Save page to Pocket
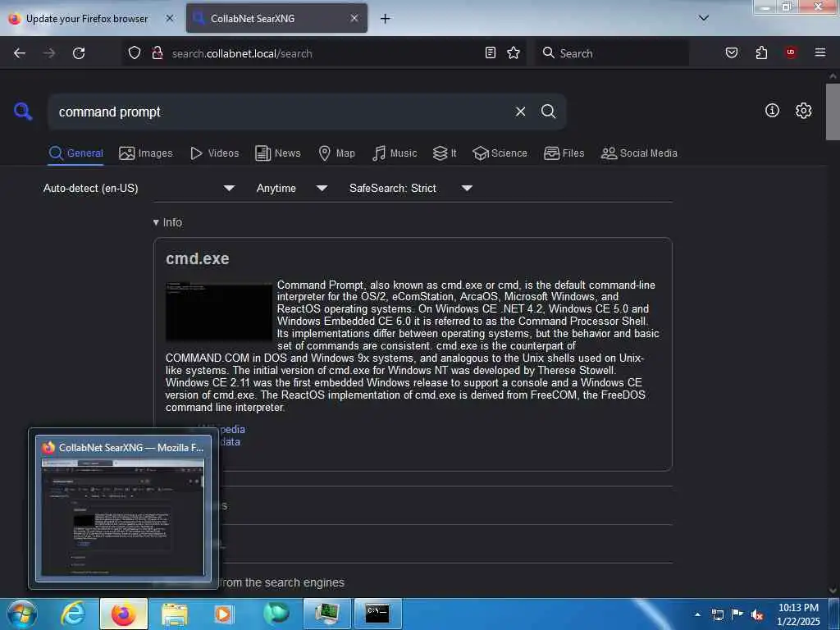Viewport: 840px width, 630px height. pyautogui.click(x=732, y=52)
